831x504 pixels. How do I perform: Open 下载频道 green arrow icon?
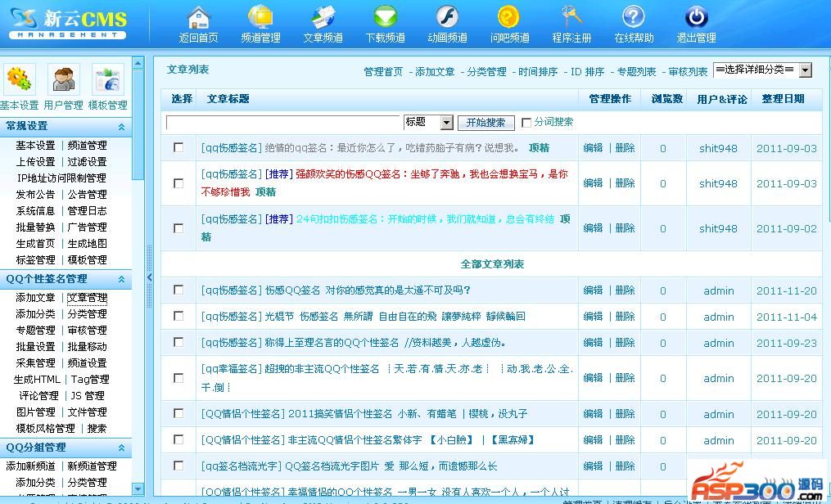[386, 17]
